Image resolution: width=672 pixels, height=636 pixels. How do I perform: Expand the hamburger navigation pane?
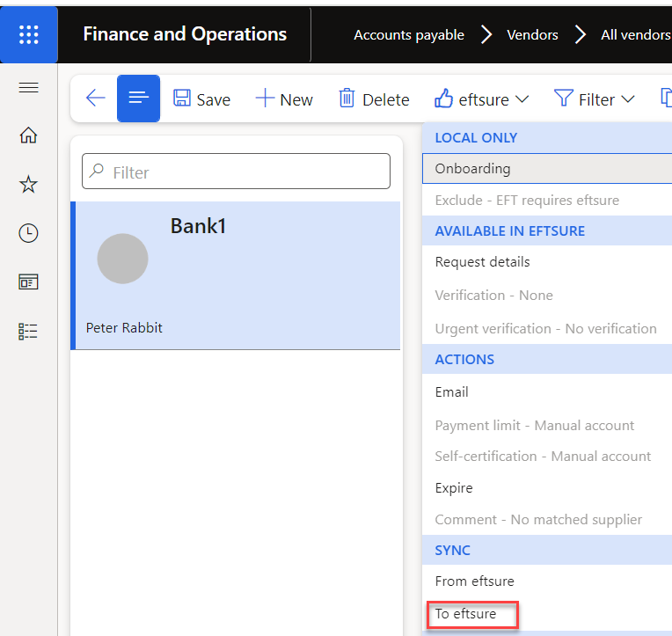pyautogui.click(x=29, y=87)
